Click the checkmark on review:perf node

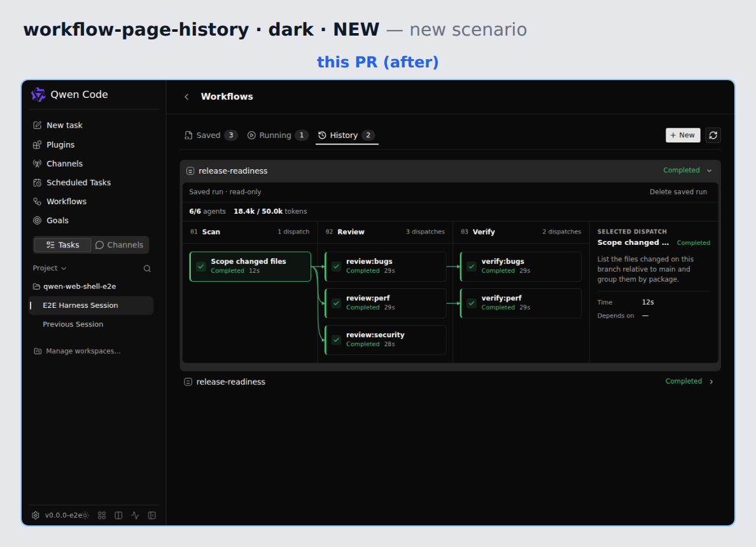click(x=337, y=303)
